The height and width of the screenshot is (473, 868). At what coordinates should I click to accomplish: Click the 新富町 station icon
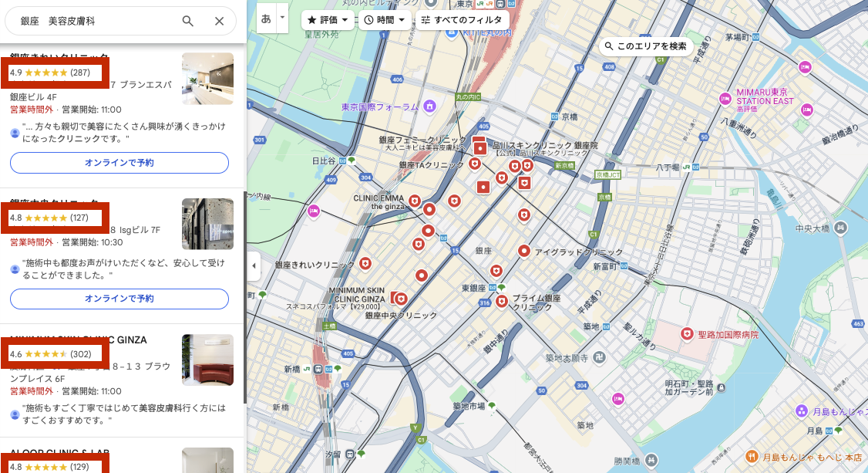pos(624,266)
